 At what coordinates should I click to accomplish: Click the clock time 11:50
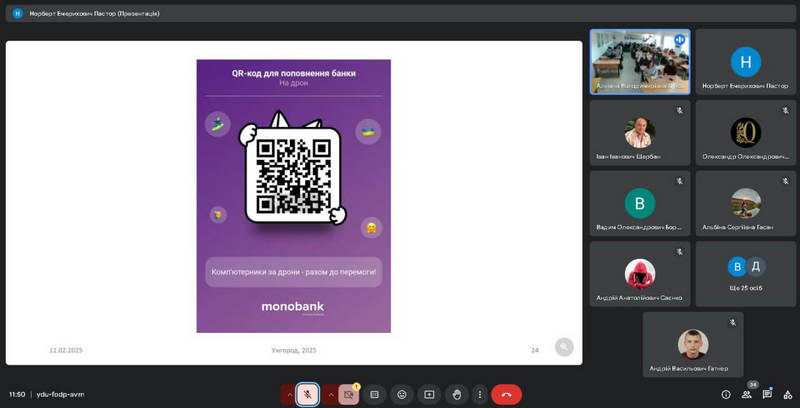pyautogui.click(x=17, y=394)
